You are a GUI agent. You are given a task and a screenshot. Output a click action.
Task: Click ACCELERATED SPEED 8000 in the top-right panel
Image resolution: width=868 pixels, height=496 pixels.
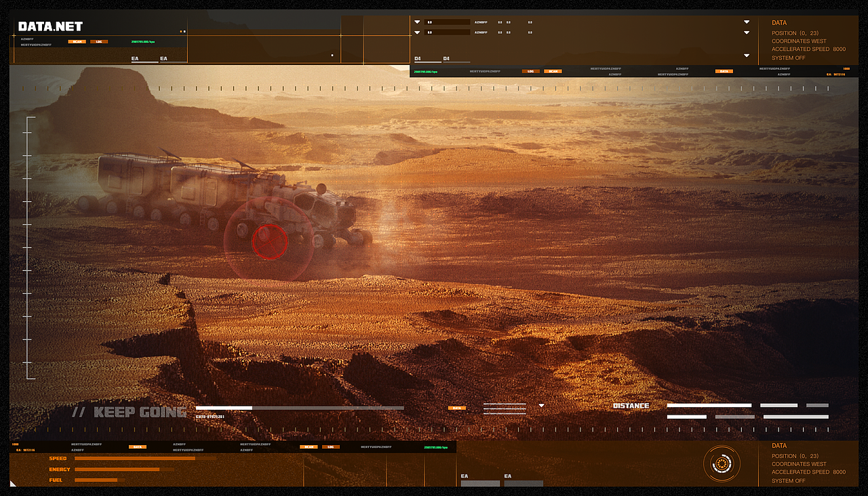pos(808,49)
